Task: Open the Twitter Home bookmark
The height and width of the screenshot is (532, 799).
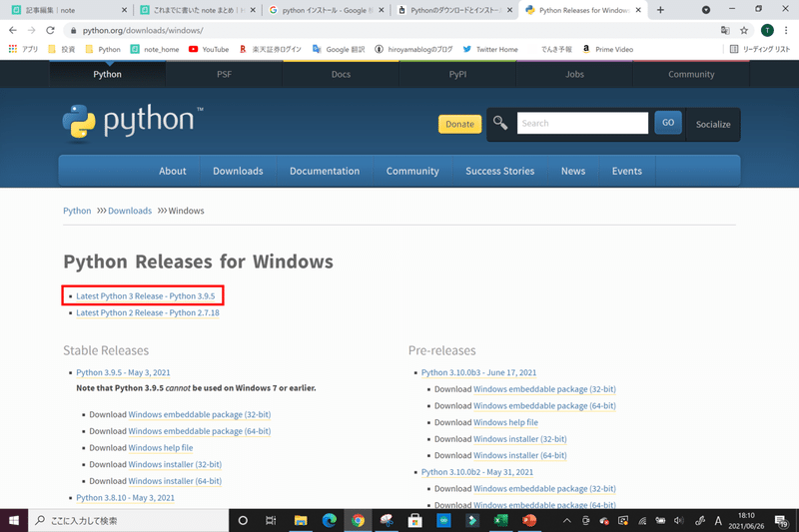Action: click(490, 49)
